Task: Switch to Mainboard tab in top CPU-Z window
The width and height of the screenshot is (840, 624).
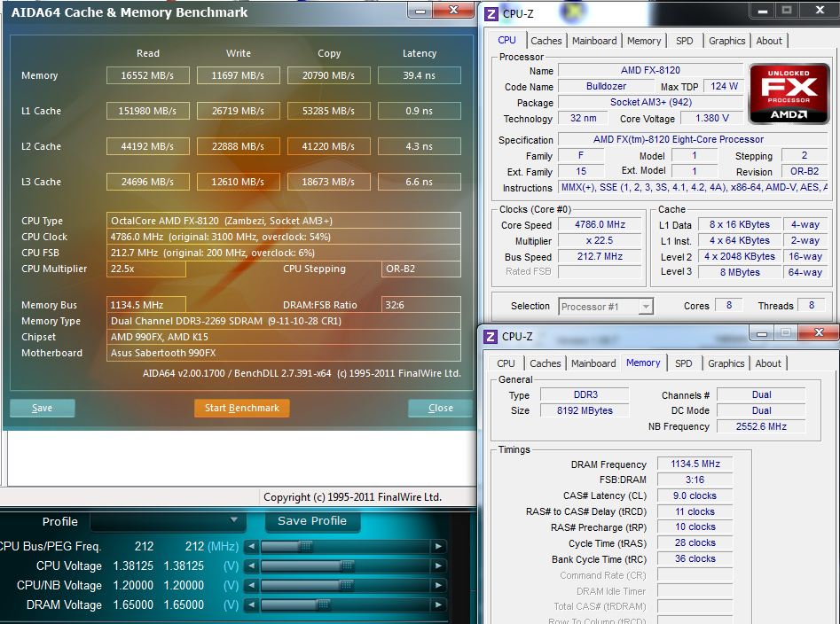Action: tap(594, 41)
